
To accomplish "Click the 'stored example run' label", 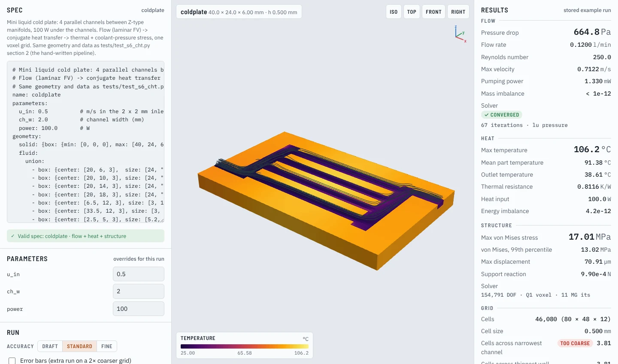I will [x=587, y=10].
